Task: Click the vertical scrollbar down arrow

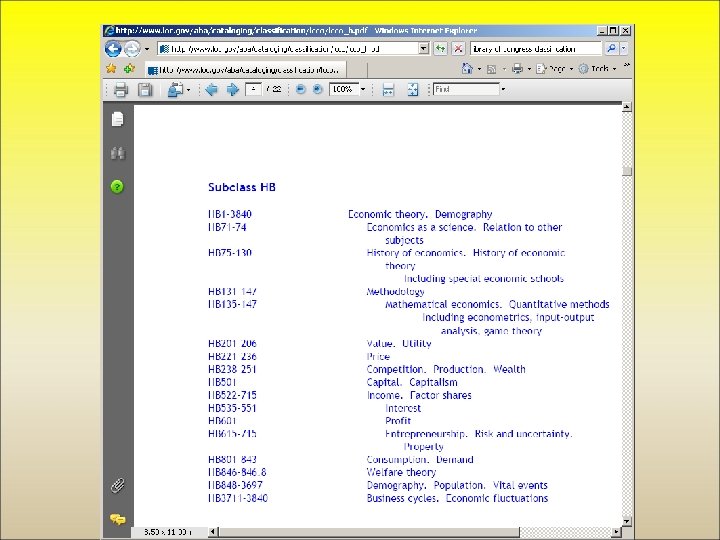Action: click(x=627, y=521)
